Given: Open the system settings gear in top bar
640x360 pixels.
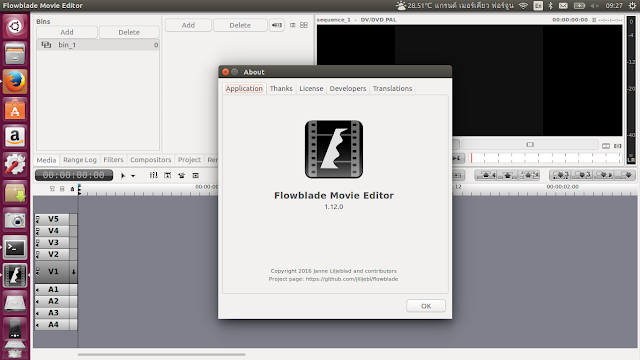Looking at the screenshot, I should coord(632,6).
